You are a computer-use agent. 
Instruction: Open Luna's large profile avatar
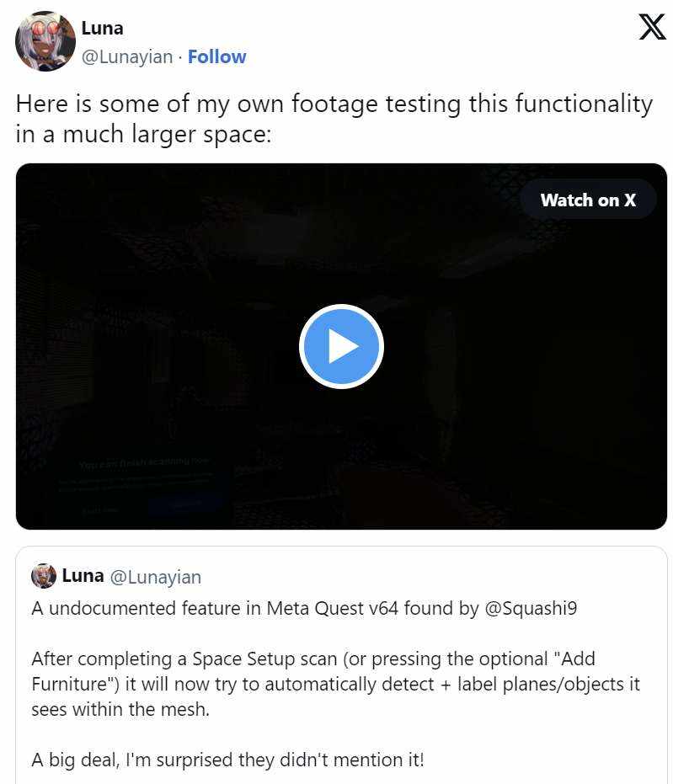(45, 41)
